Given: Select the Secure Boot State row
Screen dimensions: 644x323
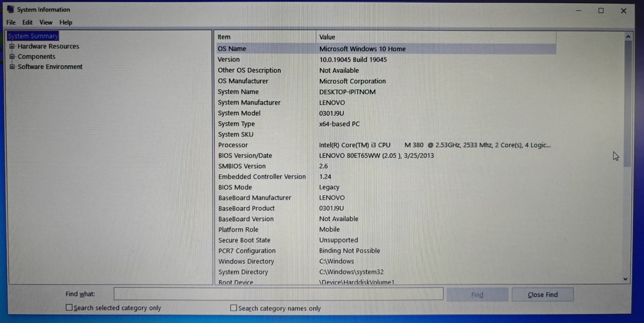Looking at the screenshot, I should pyautogui.click(x=386, y=240).
